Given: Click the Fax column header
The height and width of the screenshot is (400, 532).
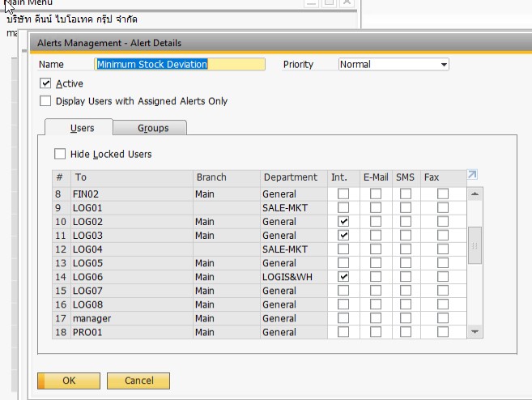Looking at the screenshot, I should 444,177.
